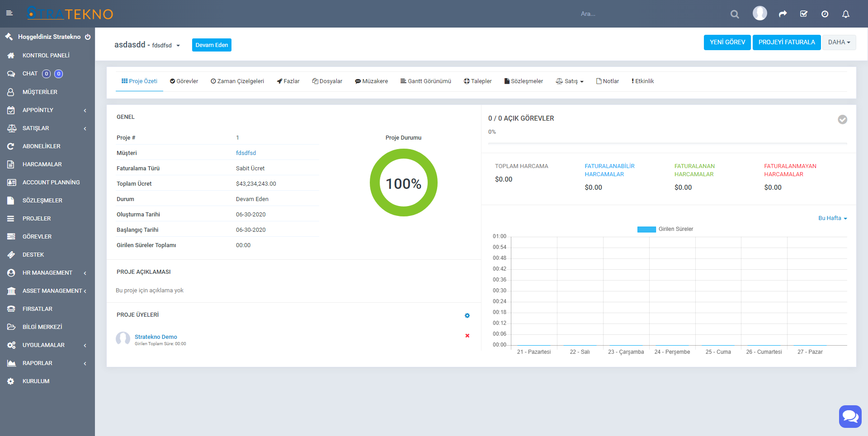Click the share arrow icon in header
Image resolution: width=868 pixels, height=436 pixels.
pyautogui.click(x=783, y=14)
